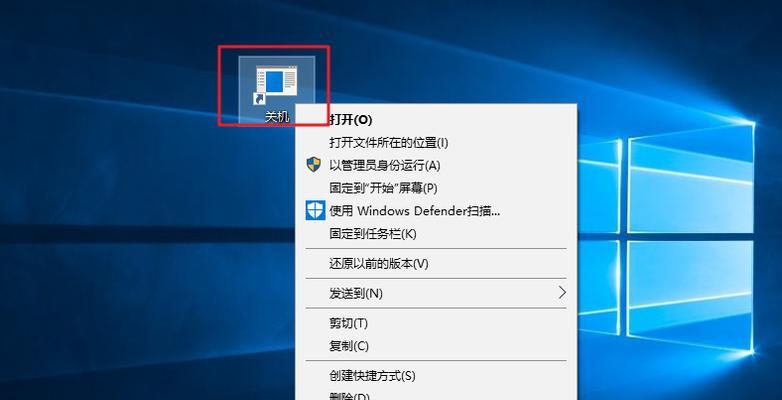The image size is (782, 400).
Task: Click the Windows Defender shield icon
Action: (x=315, y=210)
